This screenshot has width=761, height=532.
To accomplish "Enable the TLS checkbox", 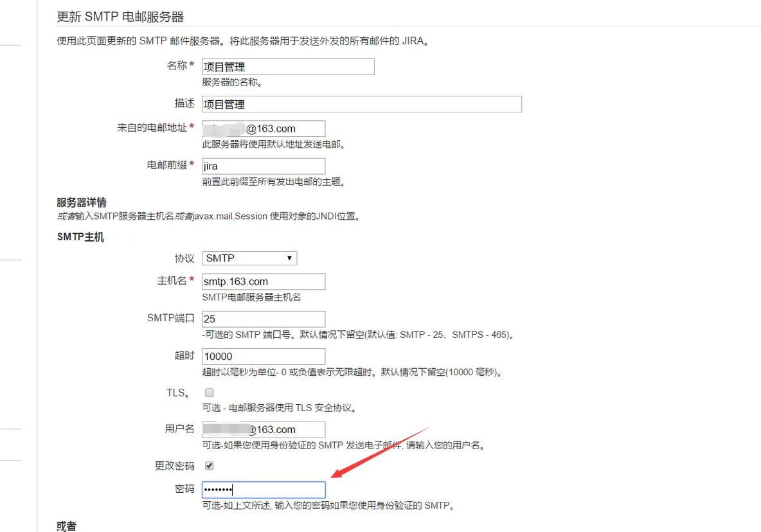I will click(209, 393).
